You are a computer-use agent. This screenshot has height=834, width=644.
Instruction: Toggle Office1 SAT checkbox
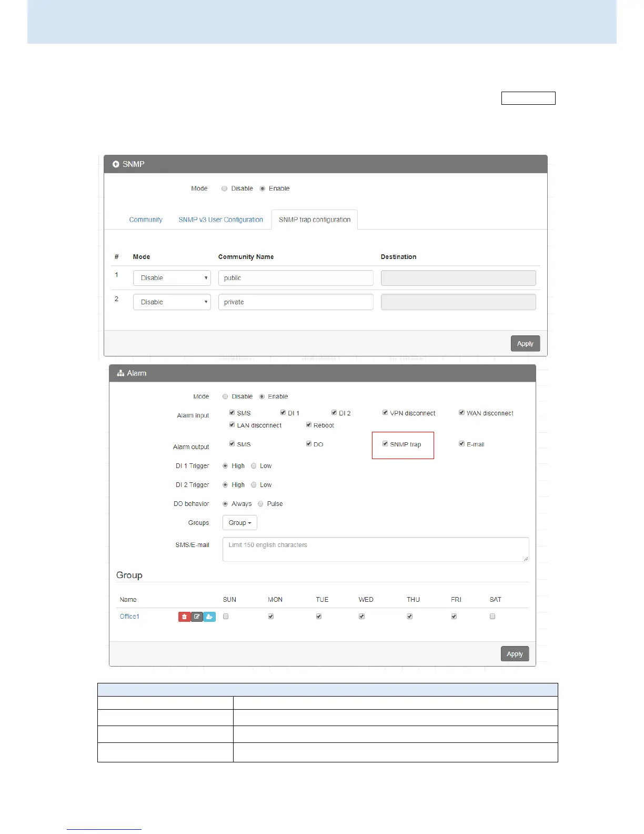click(x=492, y=617)
